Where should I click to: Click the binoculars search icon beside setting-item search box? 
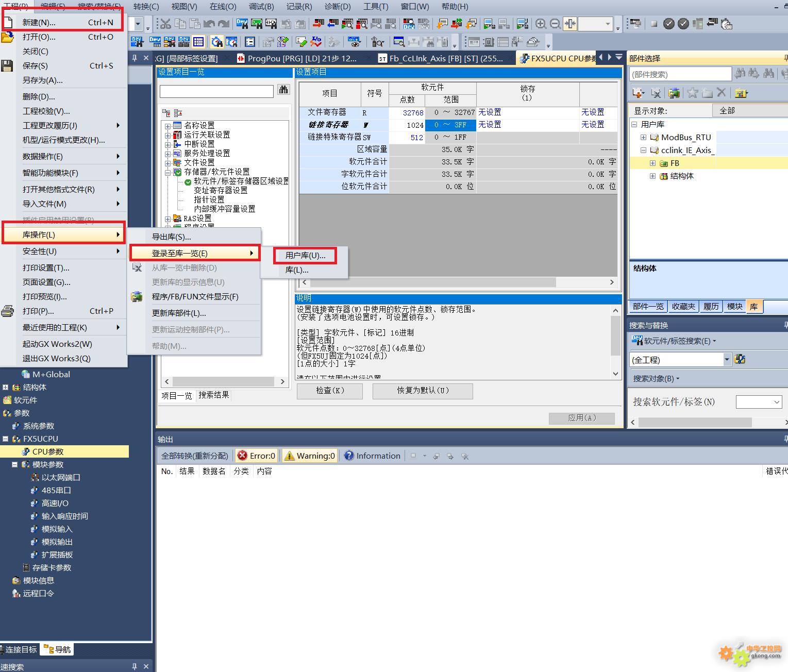tap(283, 90)
